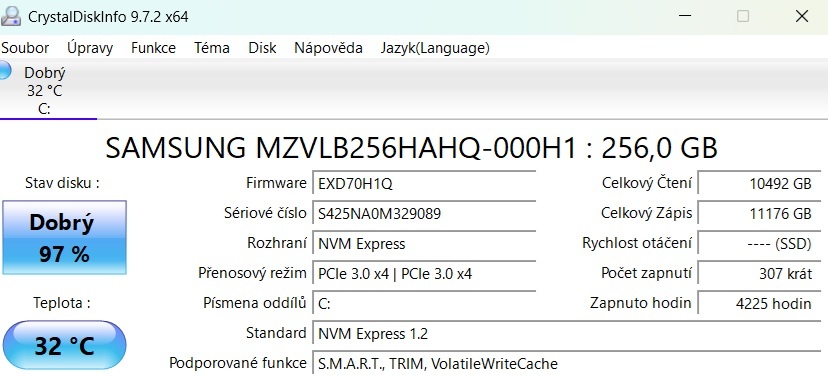
Task: Open the Soubor menu
Action: [25, 48]
